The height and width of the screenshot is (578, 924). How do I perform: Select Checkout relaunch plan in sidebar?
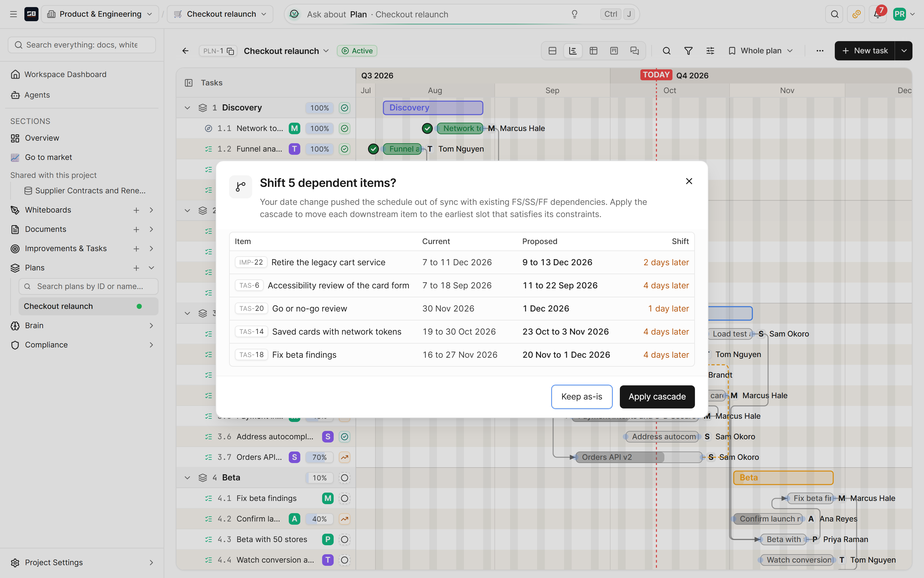tap(88, 306)
